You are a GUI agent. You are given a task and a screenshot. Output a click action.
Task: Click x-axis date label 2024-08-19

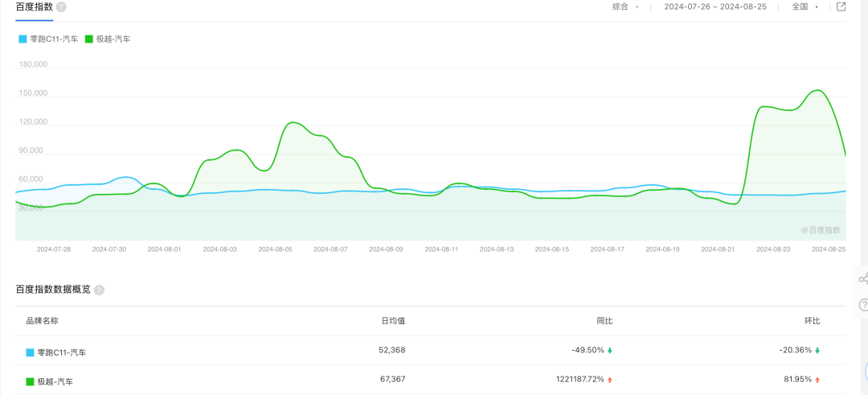[662, 249]
